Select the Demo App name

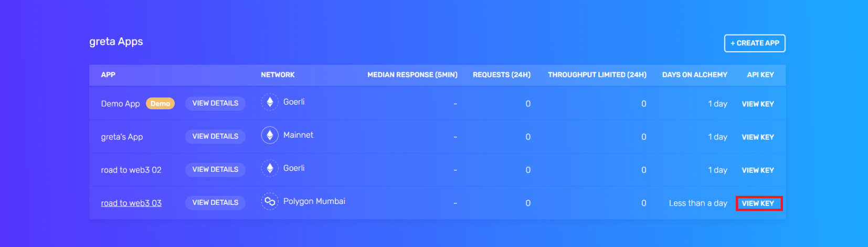[120, 104]
